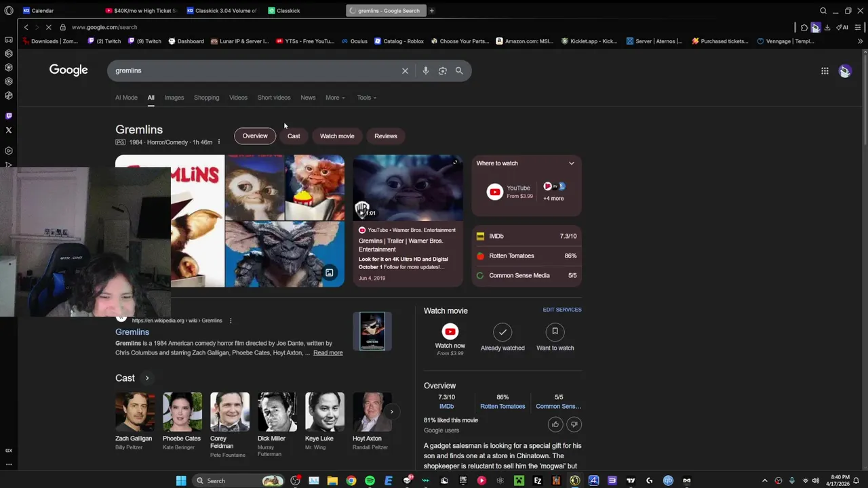Open more options for Gremlins title
This screenshot has width=868, height=488.
[x=218, y=142]
